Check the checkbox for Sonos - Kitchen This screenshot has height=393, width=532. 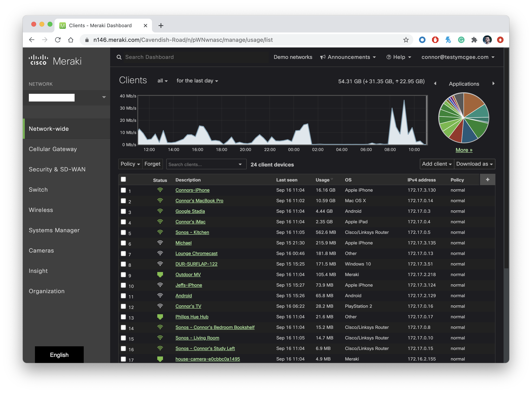click(x=123, y=233)
